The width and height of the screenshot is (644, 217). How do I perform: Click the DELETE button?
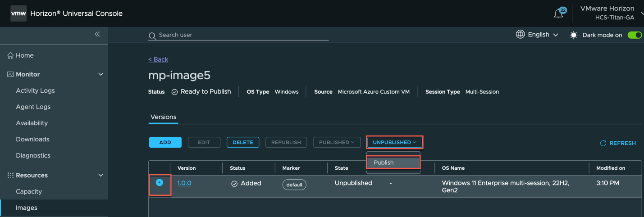[x=243, y=142]
